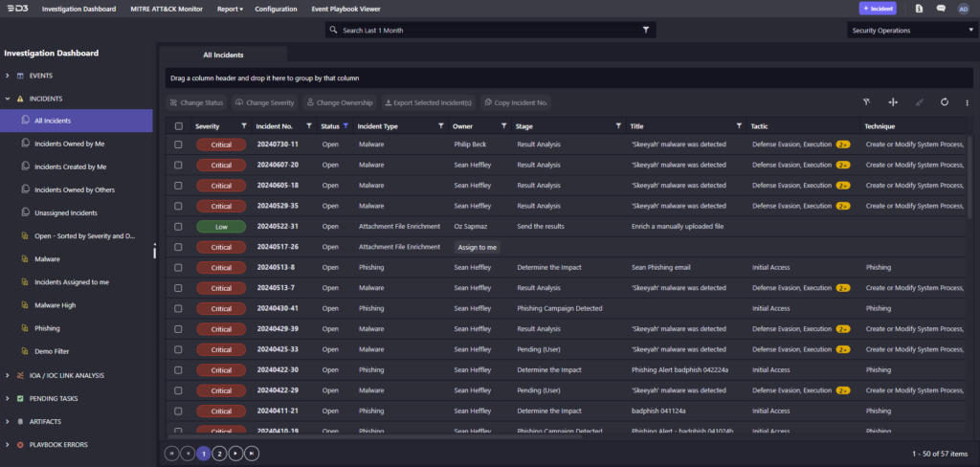Image resolution: width=980 pixels, height=467 pixels.
Task: Open the Report menu
Action: pyautogui.click(x=230, y=9)
